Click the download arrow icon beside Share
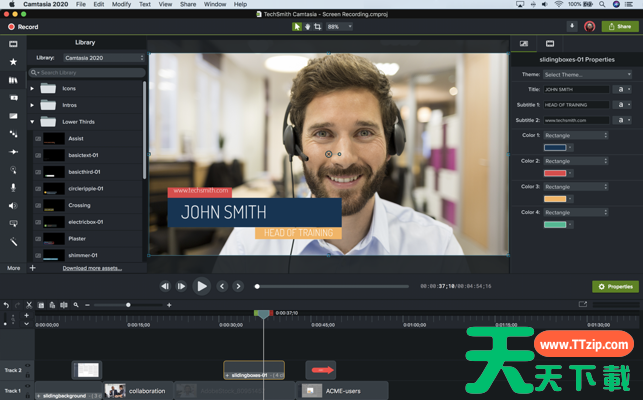Viewport: 643px width, 400px height. pos(572,27)
